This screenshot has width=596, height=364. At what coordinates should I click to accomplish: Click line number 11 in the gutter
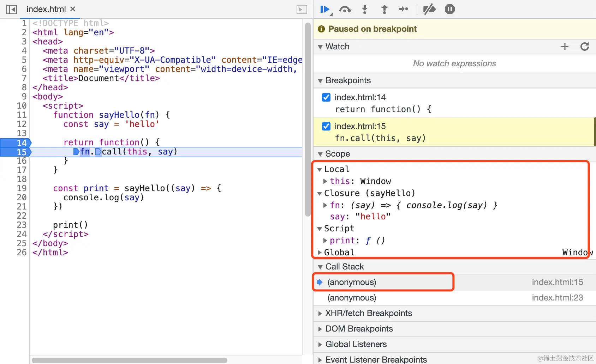(x=22, y=115)
